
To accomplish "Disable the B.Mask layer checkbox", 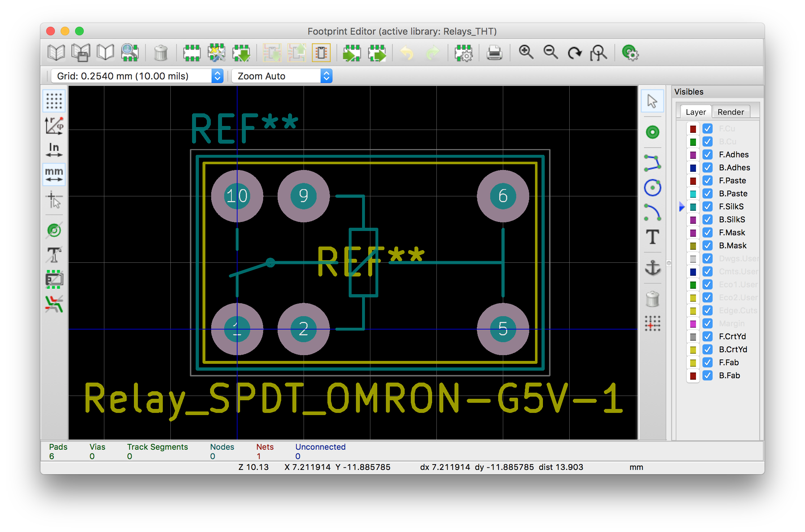I will click(708, 245).
